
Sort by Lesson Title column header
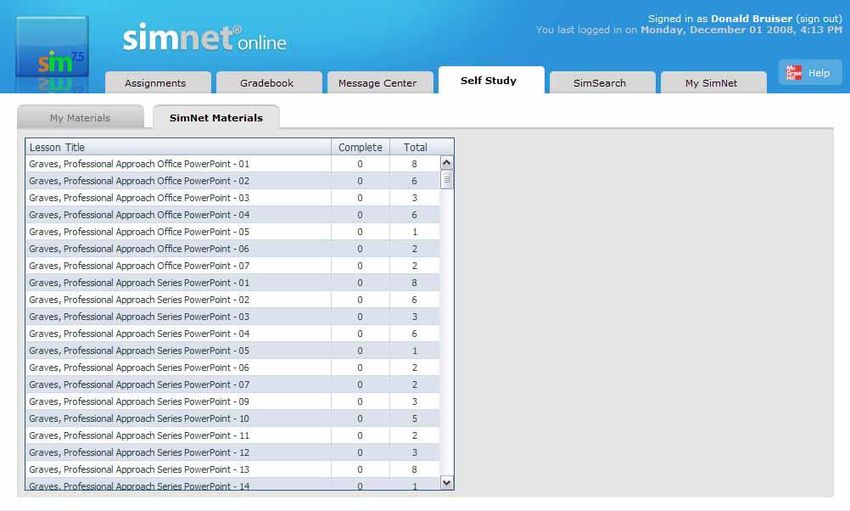(x=178, y=147)
